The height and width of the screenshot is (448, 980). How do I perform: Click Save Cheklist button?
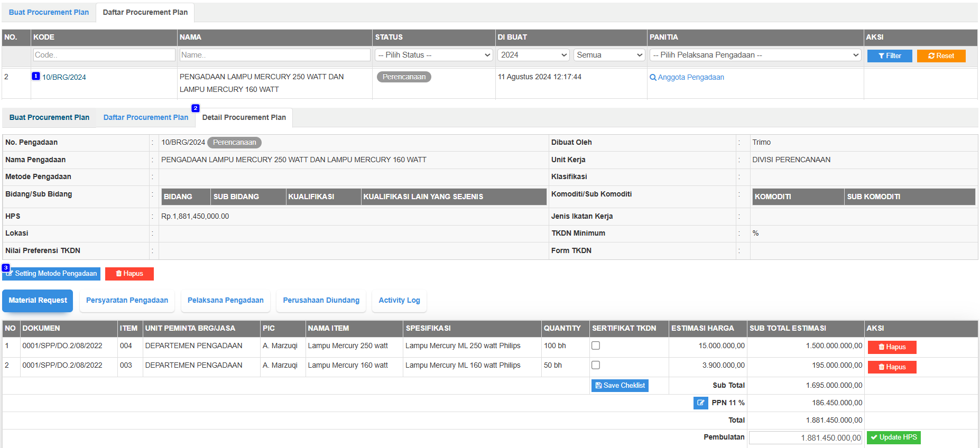(620, 386)
